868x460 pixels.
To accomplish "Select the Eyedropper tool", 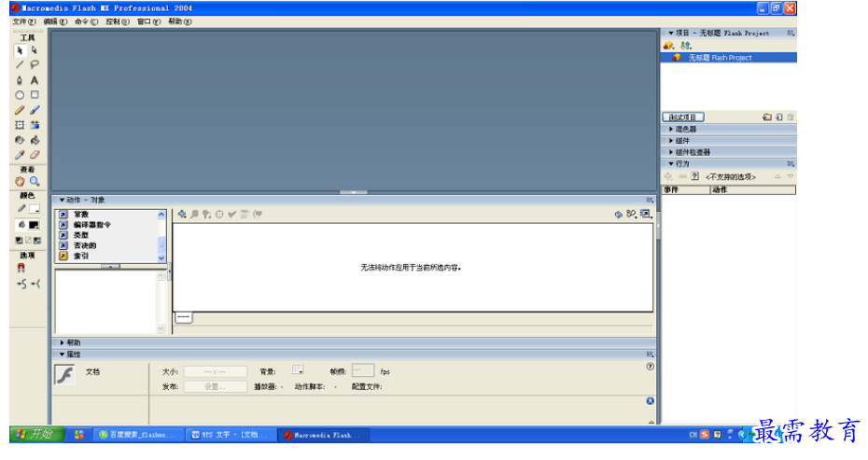I will [x=20, y=155].
